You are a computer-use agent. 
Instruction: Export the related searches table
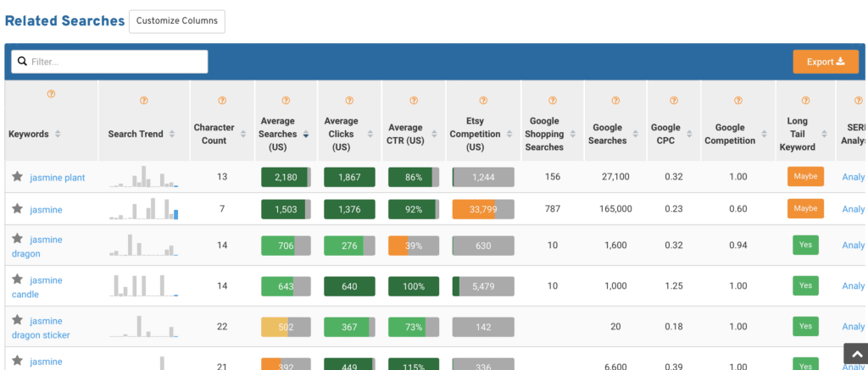point(826,62)
